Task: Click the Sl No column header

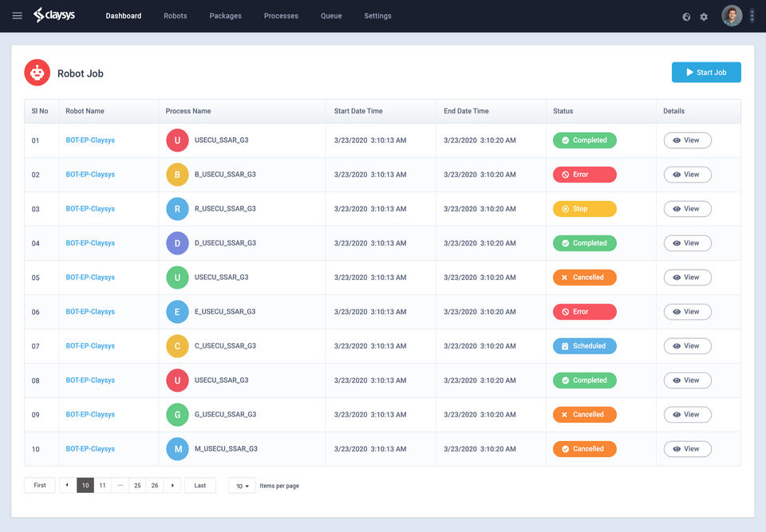Action: pos(40,111)
